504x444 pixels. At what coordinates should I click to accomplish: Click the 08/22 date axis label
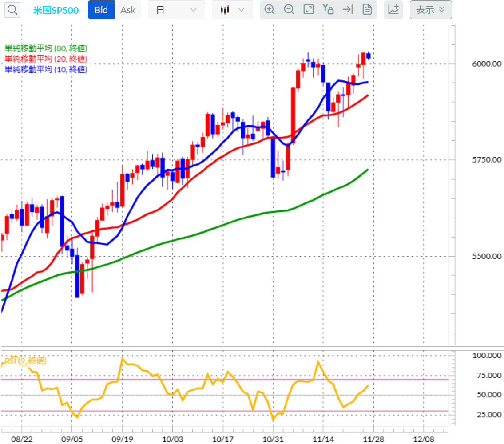[x=22, y=439]
